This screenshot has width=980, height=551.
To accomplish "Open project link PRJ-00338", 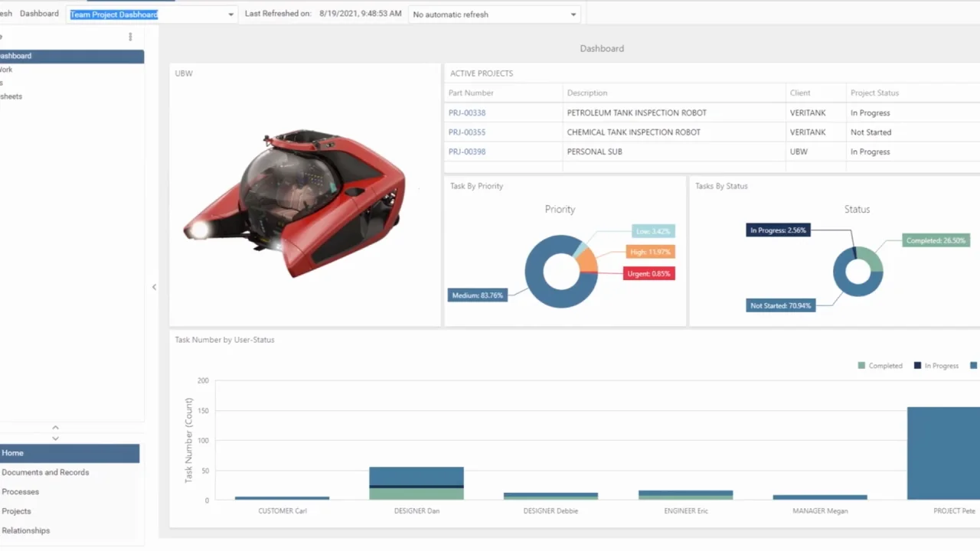I will coord(467,112).
